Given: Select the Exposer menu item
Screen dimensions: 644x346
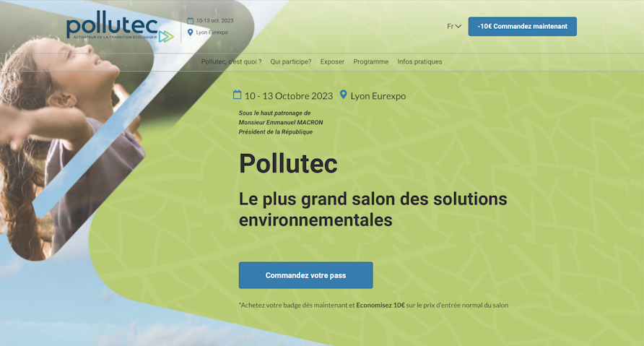Looking at the screenshot, I should (332, 61).
